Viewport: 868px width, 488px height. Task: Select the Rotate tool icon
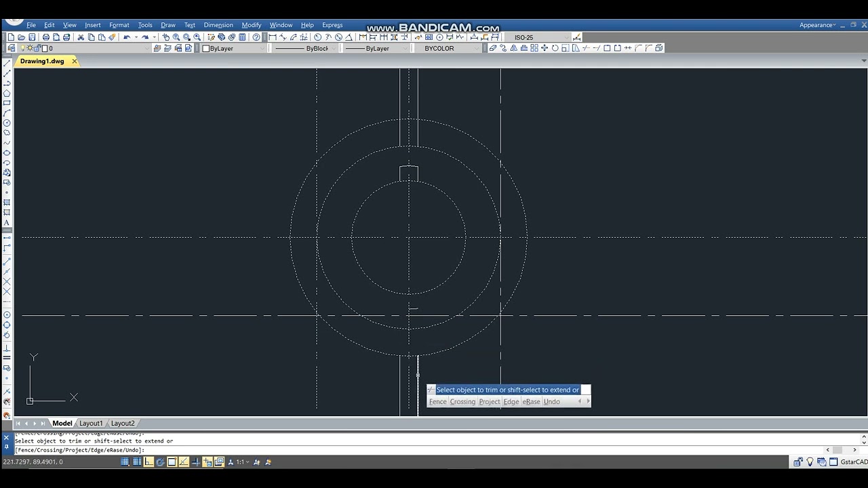point(555,48)
